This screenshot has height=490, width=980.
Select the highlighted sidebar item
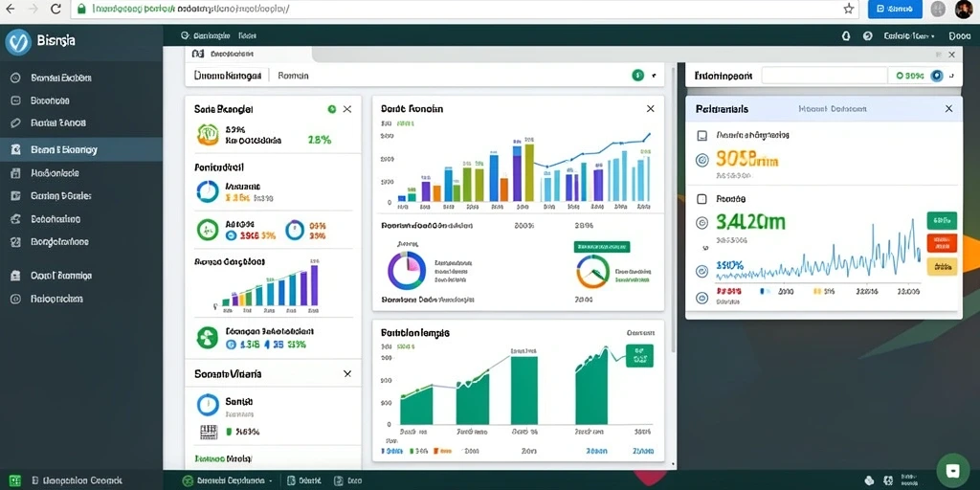tap(81, 150)
